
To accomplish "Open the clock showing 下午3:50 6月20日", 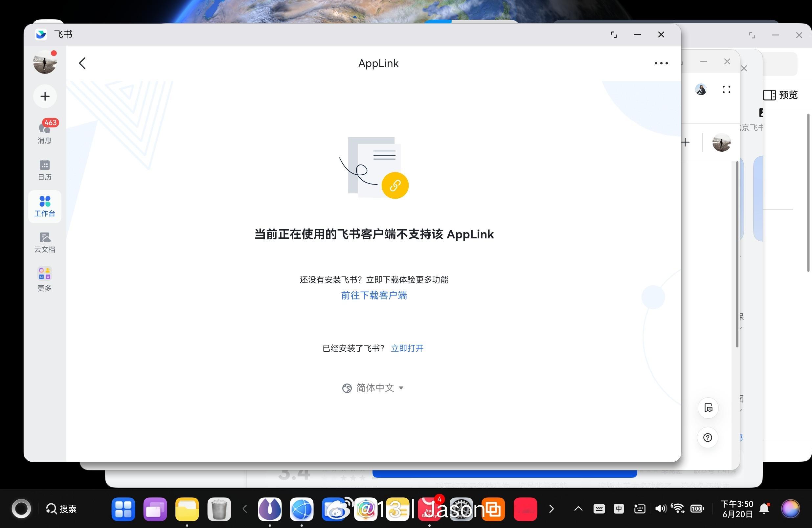I will click(x=737, y=509).
